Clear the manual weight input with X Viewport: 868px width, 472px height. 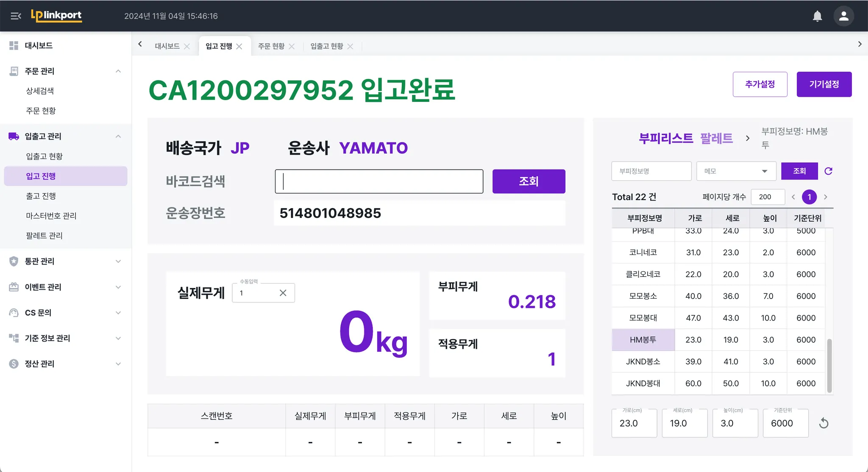pos(283,293)
